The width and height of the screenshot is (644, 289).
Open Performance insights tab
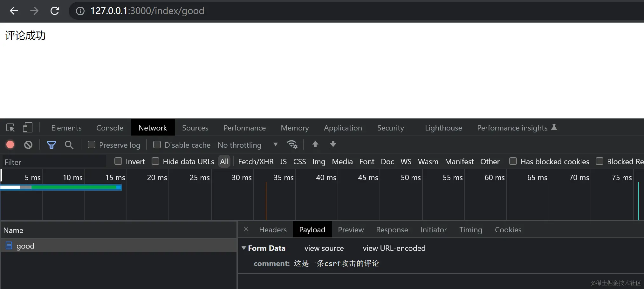coord(512,128)
